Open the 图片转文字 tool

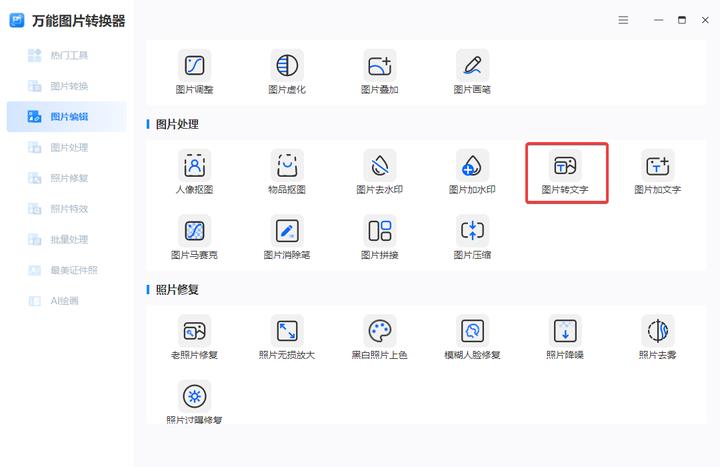[565, 172]
